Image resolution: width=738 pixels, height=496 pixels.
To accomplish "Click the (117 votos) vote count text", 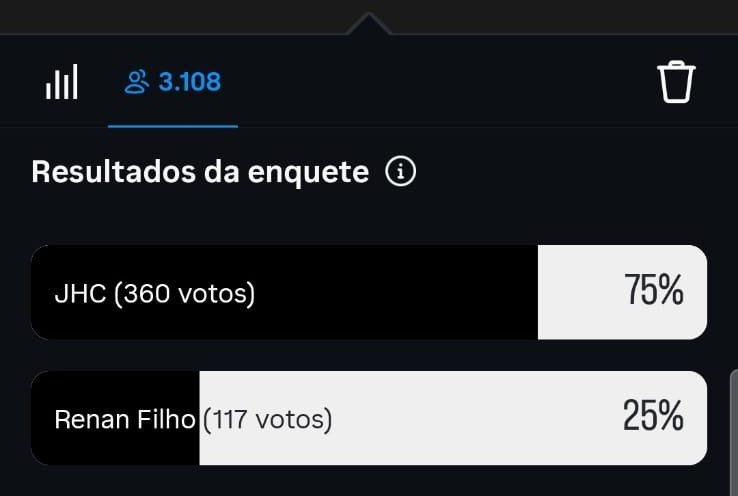I will (x=267, y=419).
